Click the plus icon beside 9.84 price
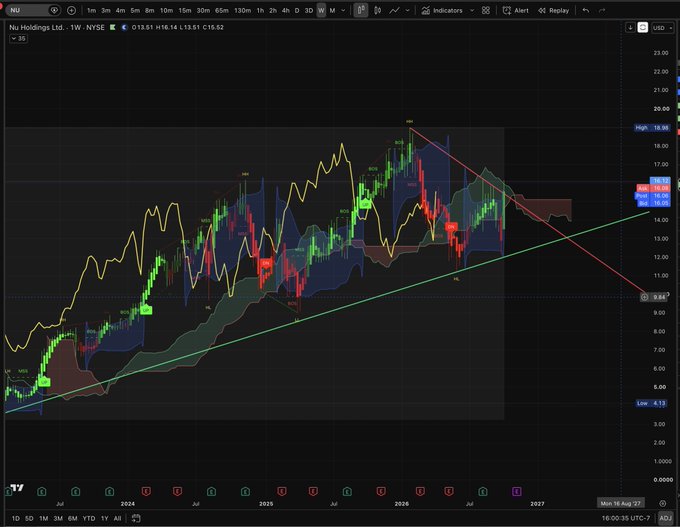The height and width of the screenshot is (527, 680). tap(644, 297)
